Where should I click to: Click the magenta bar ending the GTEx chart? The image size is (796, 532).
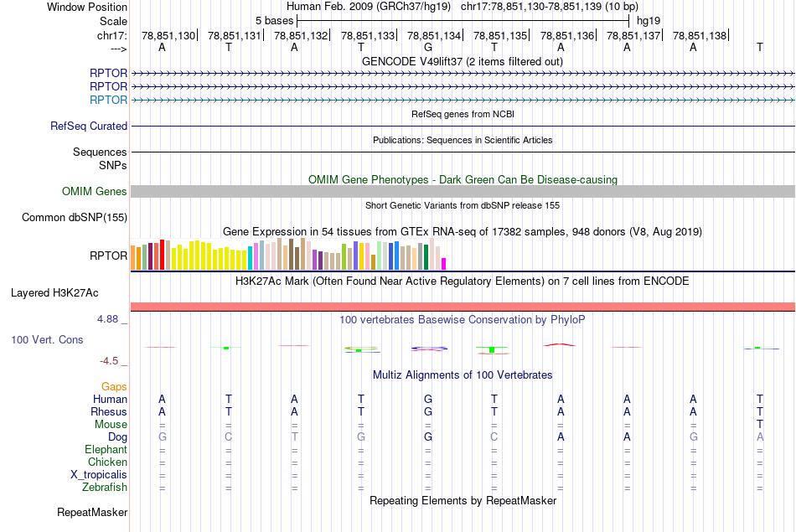443,264
